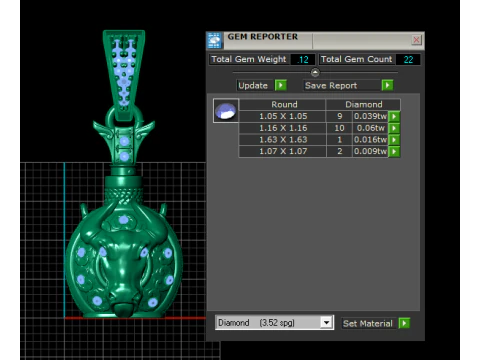Click the Diamond column header

(x=363, y=104)
